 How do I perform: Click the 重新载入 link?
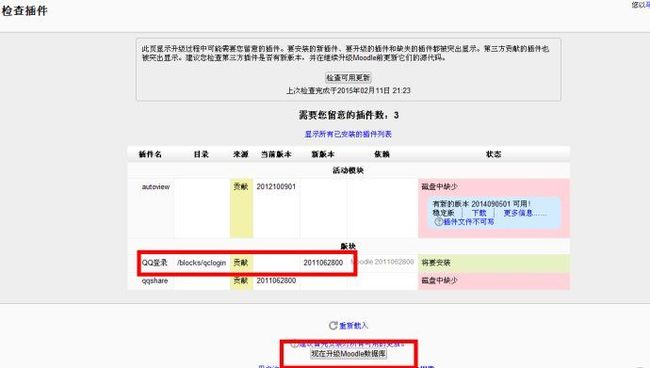(x=353, y=325)
